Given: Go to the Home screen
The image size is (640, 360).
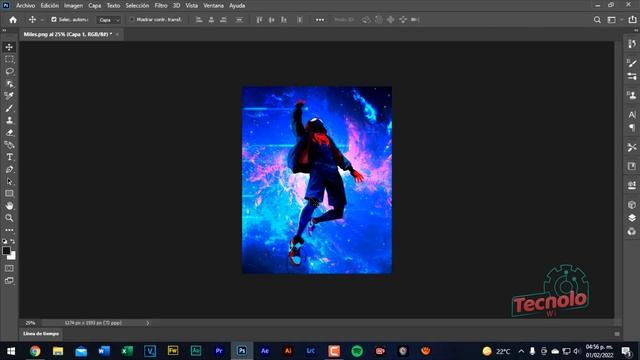Looking at the screenshot, I should 13,20.
